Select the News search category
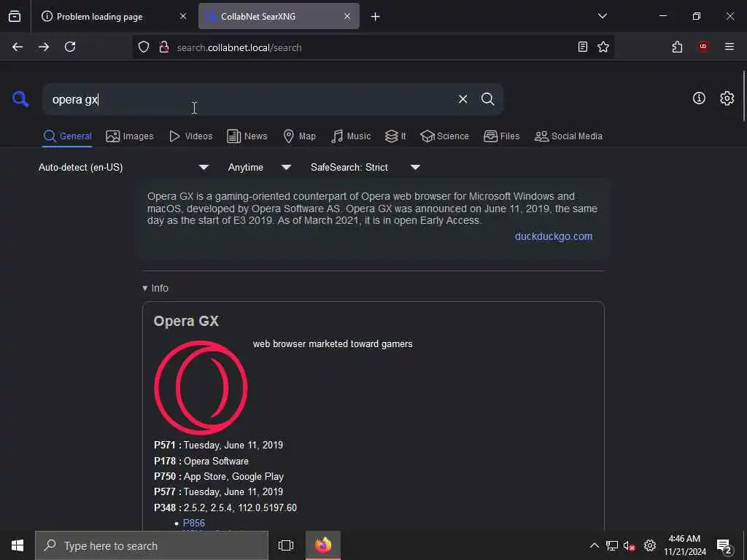747x560 pixels. [247, 136]
